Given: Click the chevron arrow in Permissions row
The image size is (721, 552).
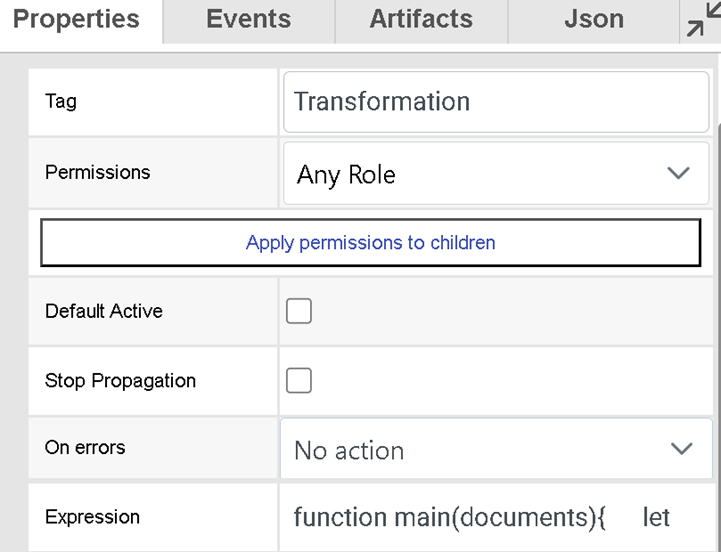Looking at the screenshot, I should pyautogui.click(x=678, y=173).
